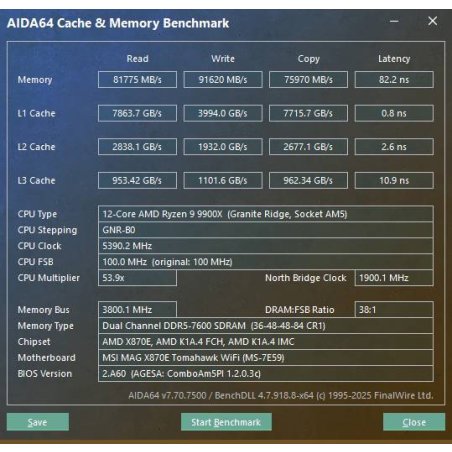The width and height of the screenshot is (452, 452).
Task: Click Chipset field AMD X870E
Action: pos(266,342)
